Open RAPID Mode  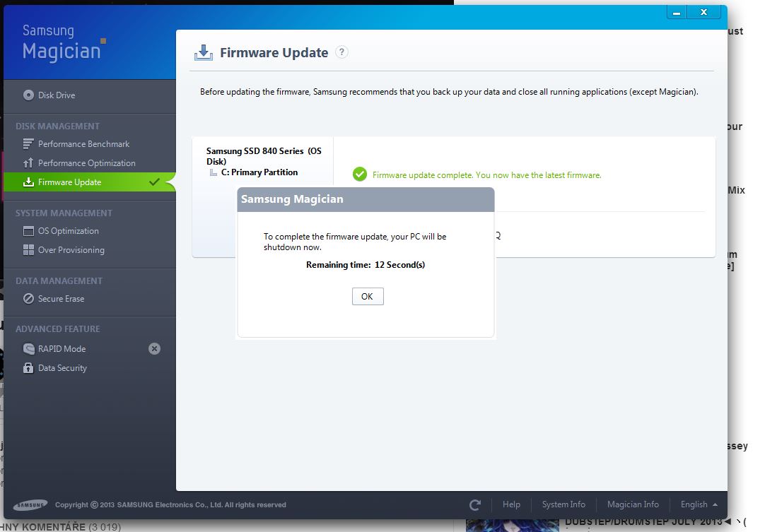point(62,348)
